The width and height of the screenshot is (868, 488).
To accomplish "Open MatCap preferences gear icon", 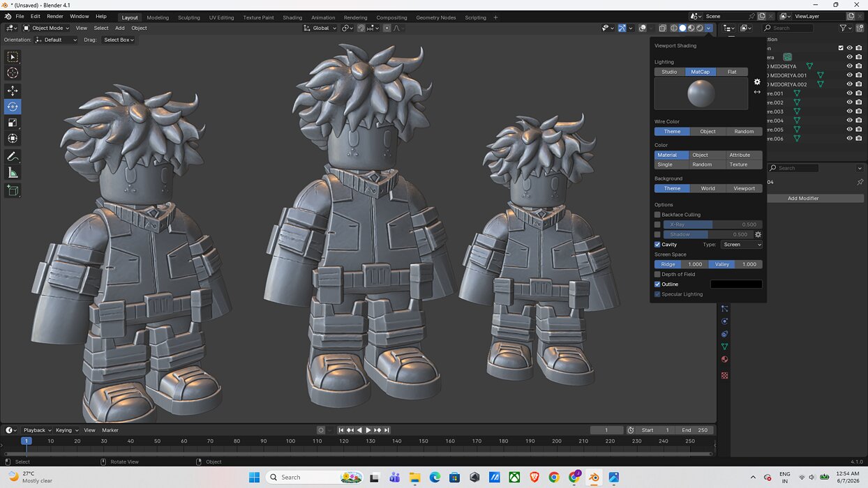I will pyautogui.click(x=757, y=82).
